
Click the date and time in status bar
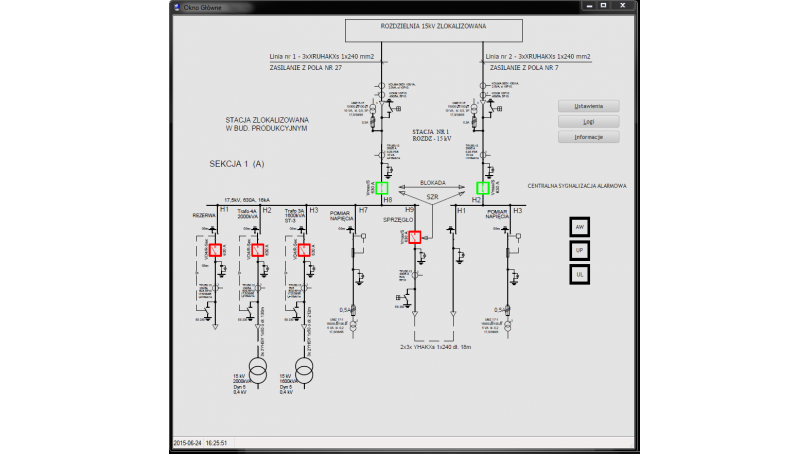[x=200, y=443]
